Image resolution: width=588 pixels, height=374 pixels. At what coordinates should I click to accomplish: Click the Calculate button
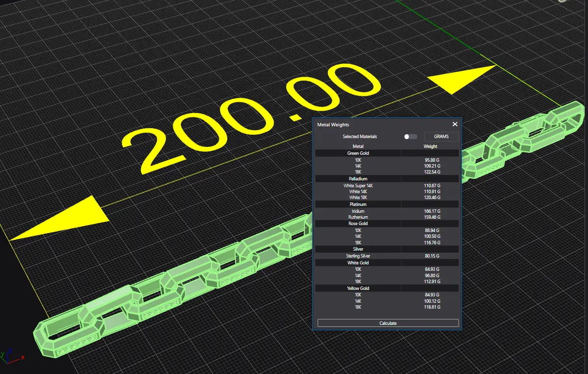point(388,323)
